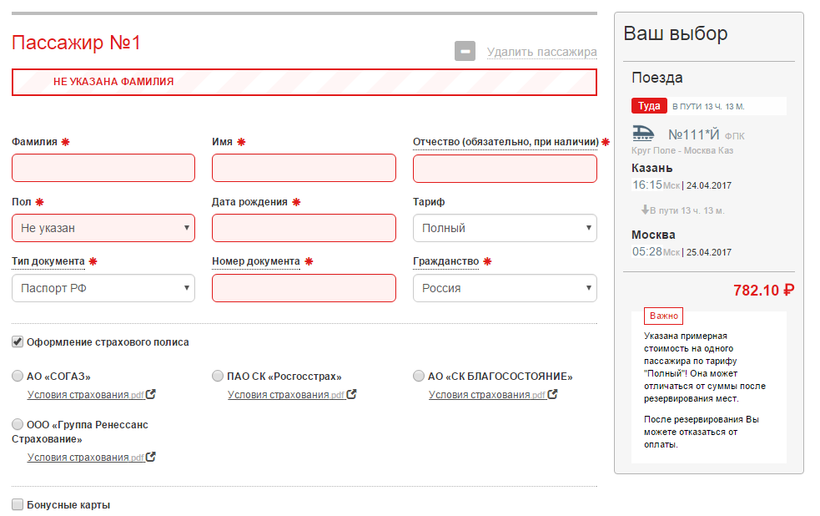Click the Удалить пассажира link
Screen dimensions: 820x516
coord(542,52)
